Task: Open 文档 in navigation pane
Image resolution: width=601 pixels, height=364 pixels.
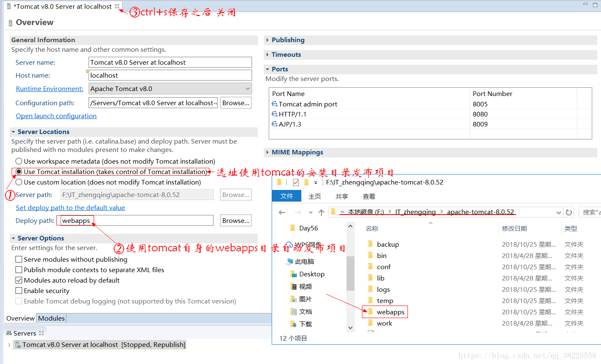Action: [301, 311]
